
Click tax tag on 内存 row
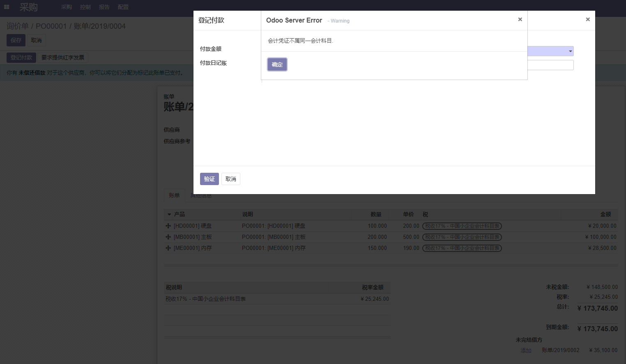(462, 248)
